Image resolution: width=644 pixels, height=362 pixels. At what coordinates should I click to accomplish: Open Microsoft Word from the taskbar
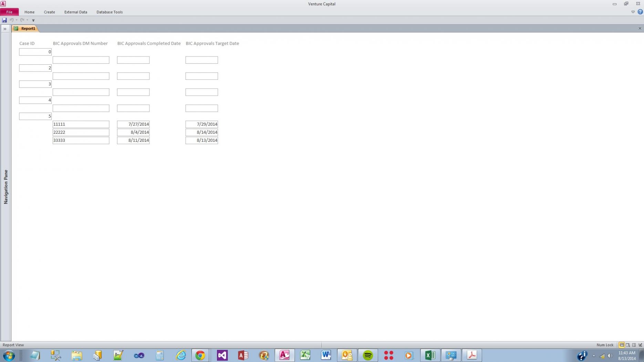click(x=326, y=355)
